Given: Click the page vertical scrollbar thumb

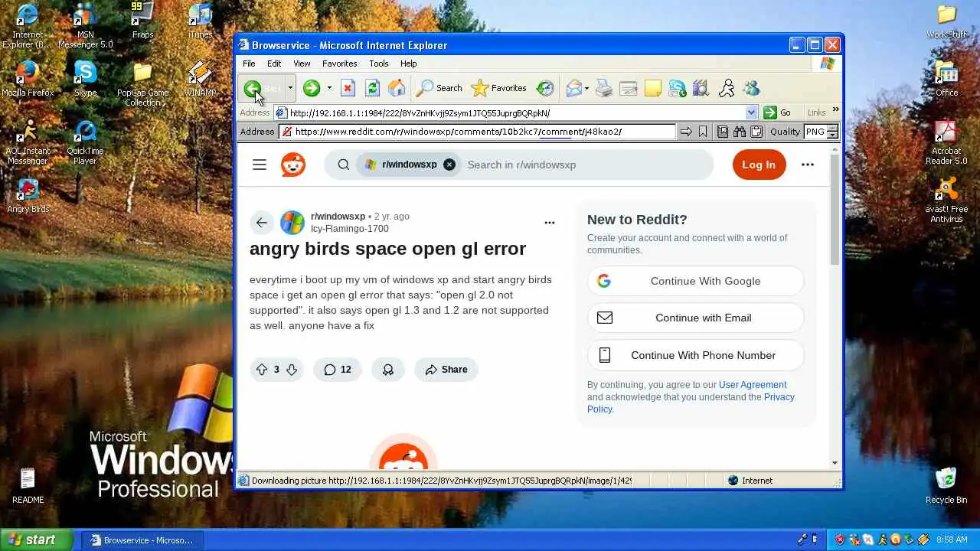Looking at the screenshot, I should pyautogui.click(x=835, y=208).
